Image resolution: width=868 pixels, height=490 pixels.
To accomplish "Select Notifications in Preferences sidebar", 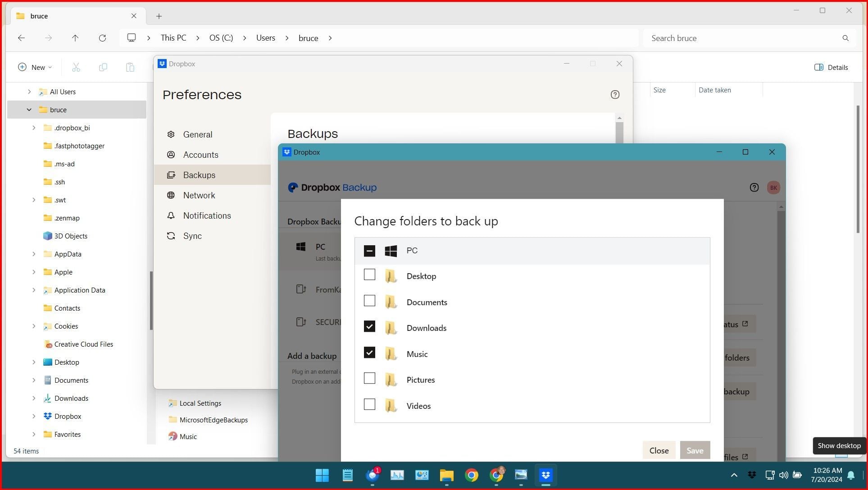I will pyautogui.click(x=212, y=215).
